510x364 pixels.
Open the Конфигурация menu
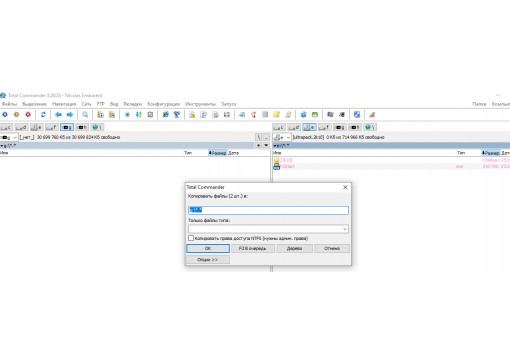click(x=163, y=104)
